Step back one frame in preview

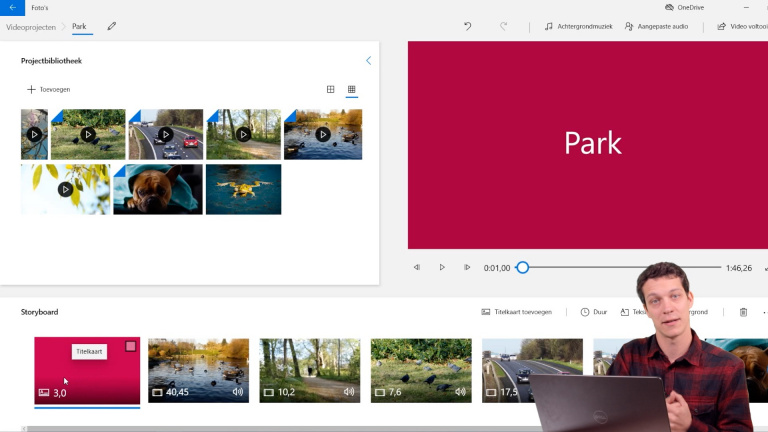point(417,268)
